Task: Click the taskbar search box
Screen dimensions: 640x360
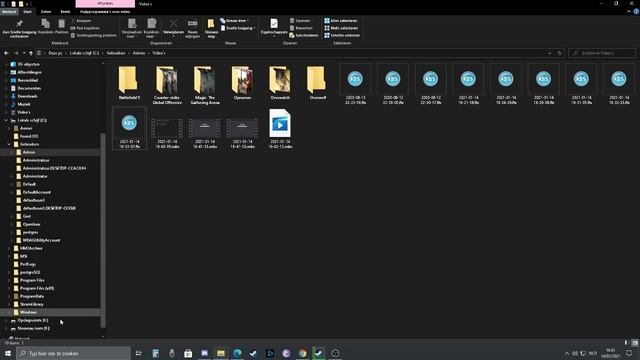Action: [74, 353]
